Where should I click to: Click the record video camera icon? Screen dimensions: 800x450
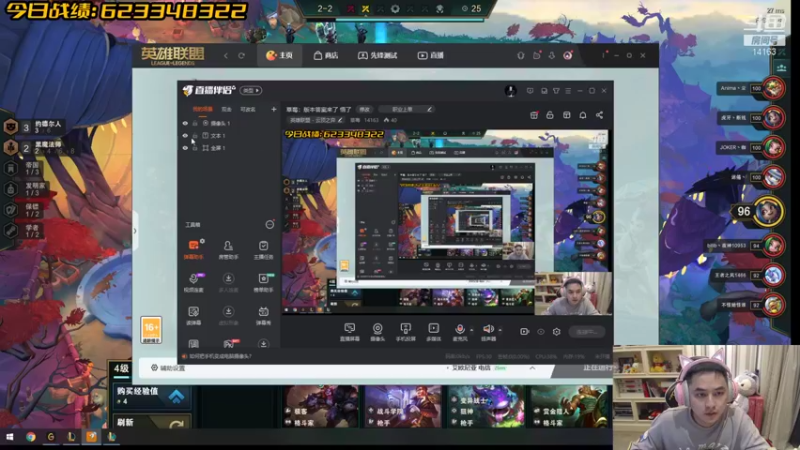pyautogui.click(x=524, y=332)
